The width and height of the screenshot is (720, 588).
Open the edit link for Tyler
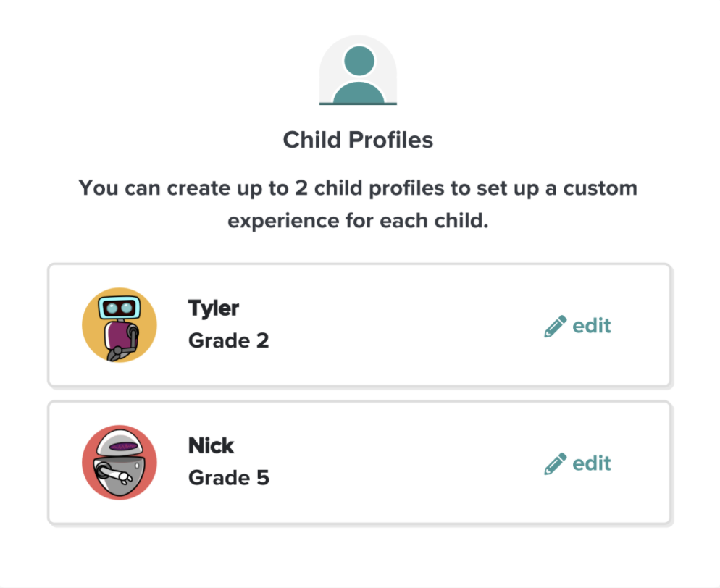point(577,326)
